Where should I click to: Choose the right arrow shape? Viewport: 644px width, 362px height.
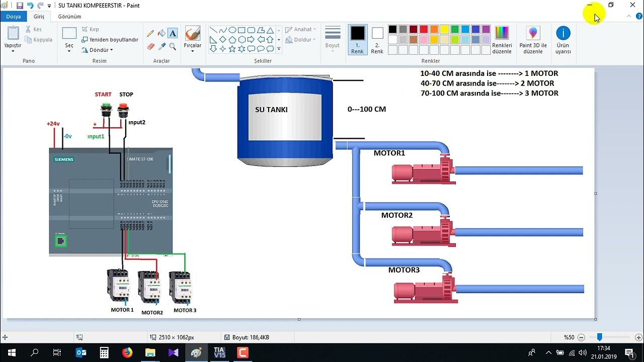pyautogui.click(x=251, y=40)
